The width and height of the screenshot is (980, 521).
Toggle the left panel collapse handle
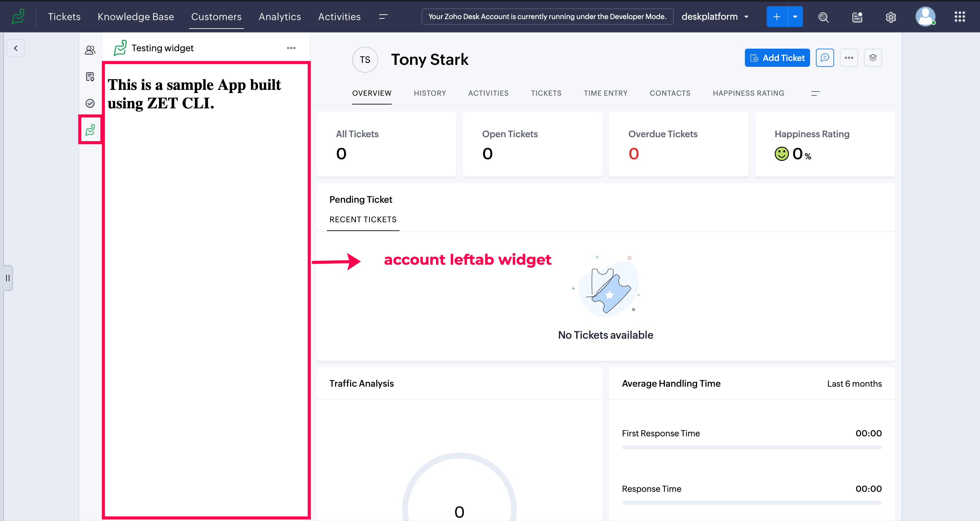[x=7, y=278]
